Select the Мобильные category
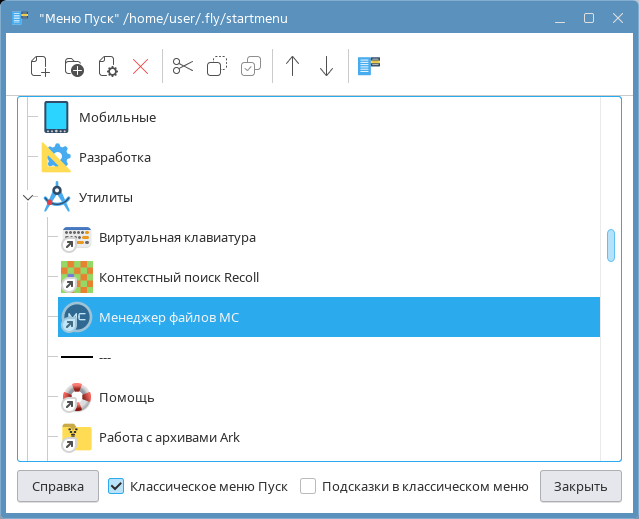This screenshot has width=639, height=519. (117, 118)
